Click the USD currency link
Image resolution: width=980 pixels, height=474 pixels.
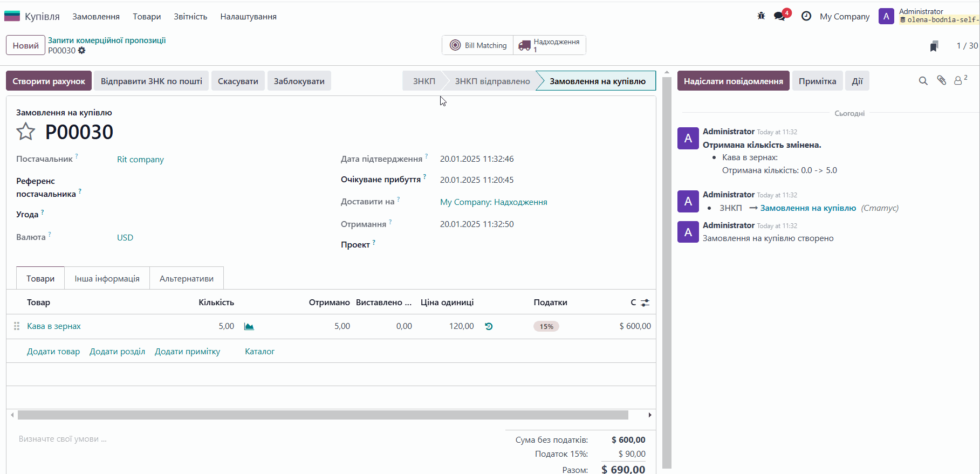[x=125, y=237]
